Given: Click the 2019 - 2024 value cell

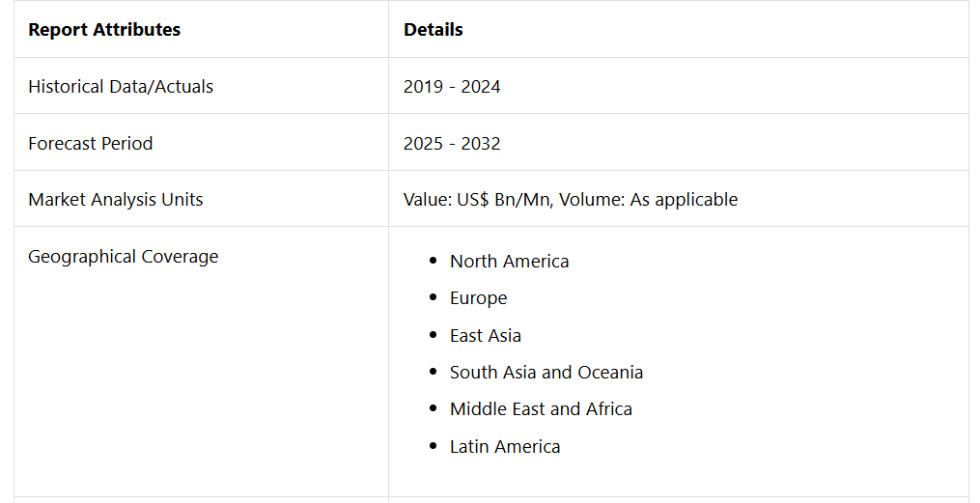Looking at the screenshot, I should (452, 87).
